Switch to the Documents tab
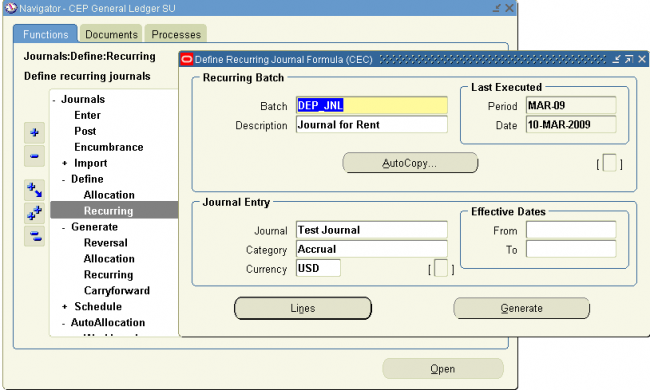Viewport: 650px width, 390px height. click(x=111, y=34)
